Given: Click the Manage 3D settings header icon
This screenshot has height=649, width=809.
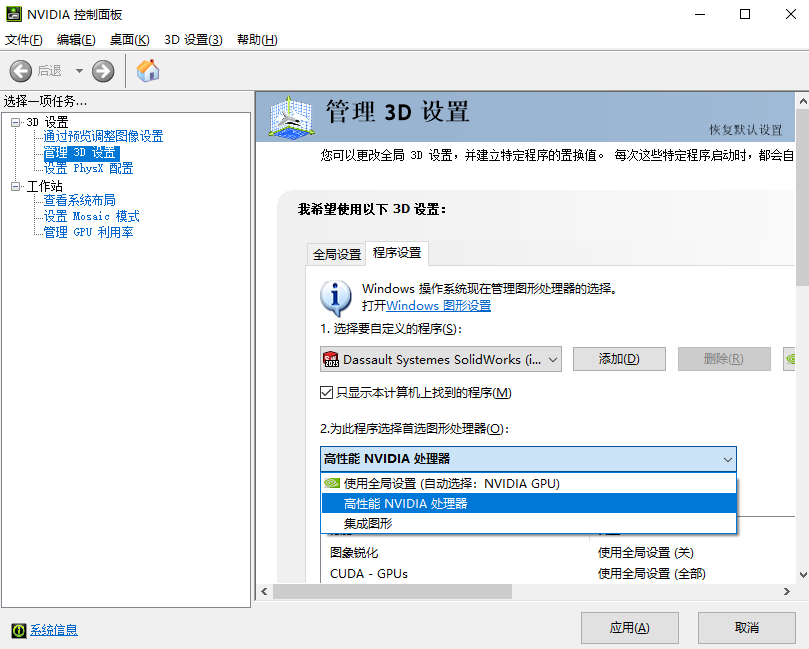Looking at the screenshot, I should (x=292, y=118).
